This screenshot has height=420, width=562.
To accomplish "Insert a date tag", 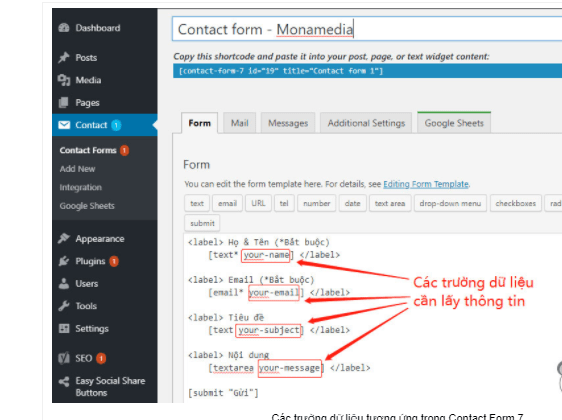I will [353, 203].
